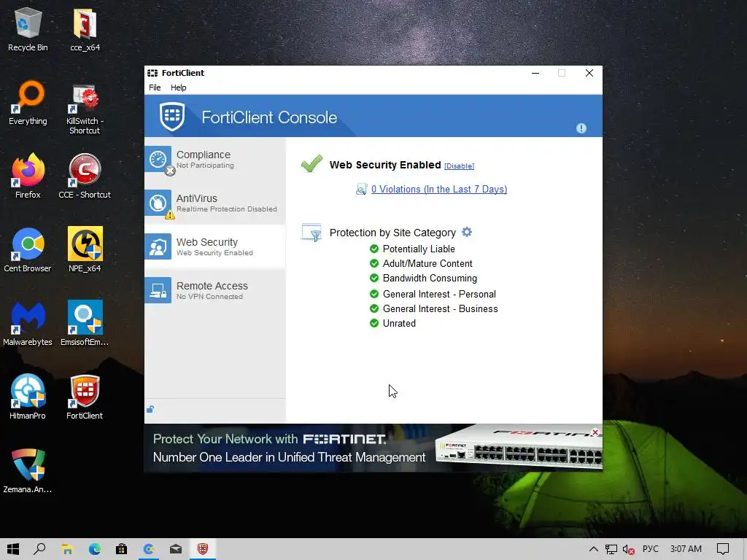Open taskbar search
Screen dimensions: 747x560
coord(40,549)
